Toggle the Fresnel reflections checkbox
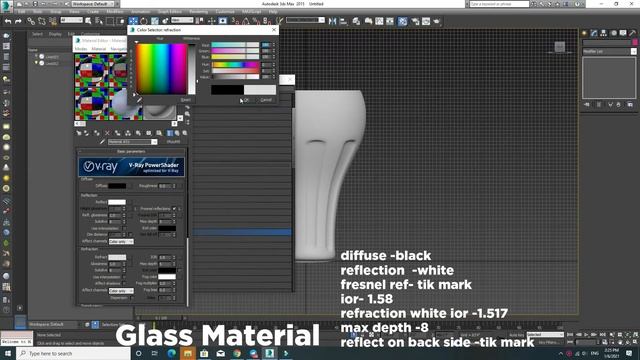Screen dimensions: 640x360 (x=174, y=209)
